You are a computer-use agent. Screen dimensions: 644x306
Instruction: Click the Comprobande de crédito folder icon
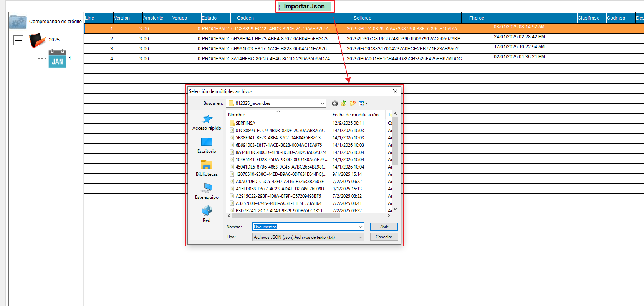(18, 22)
